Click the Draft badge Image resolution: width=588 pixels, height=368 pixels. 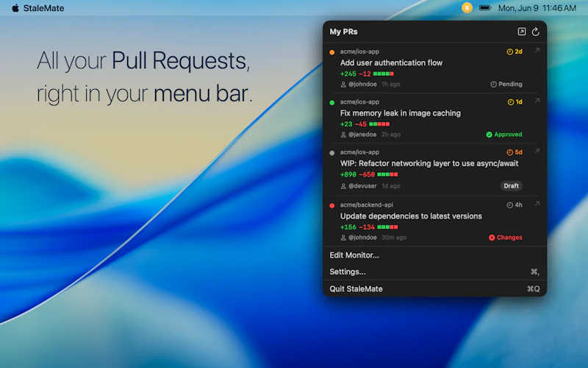(x=511, y=186)
